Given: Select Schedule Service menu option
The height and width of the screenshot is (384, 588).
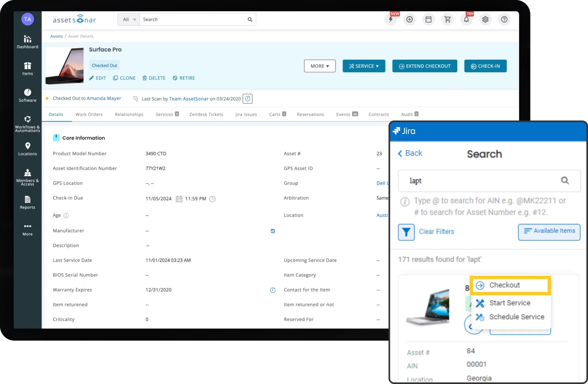Looking at the screenshot, I should (510, 317).
